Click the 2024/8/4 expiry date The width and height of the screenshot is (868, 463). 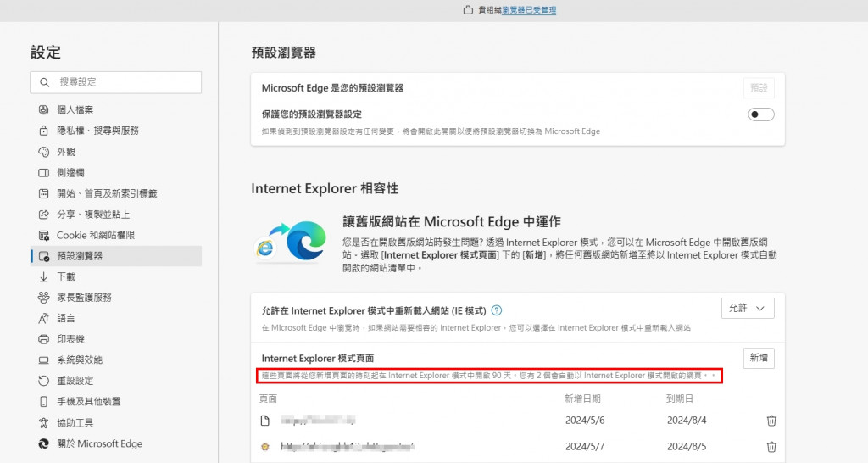(687, 421)
